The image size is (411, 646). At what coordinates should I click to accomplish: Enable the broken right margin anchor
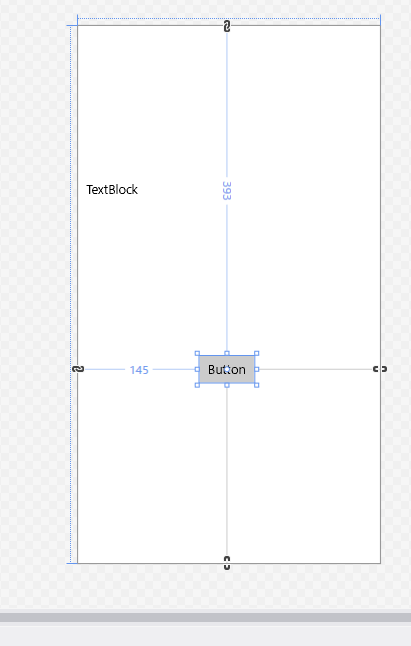pos(380,369)
